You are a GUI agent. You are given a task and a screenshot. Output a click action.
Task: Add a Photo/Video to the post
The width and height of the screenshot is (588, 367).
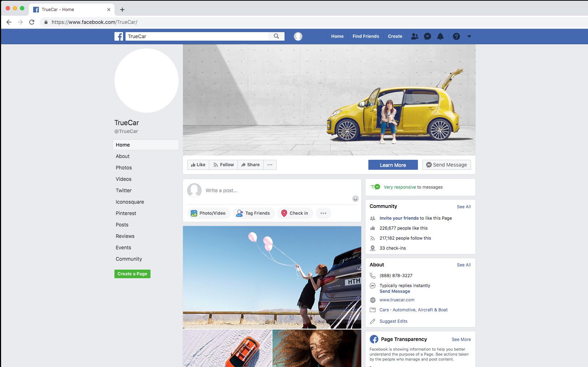pos(209,213)
